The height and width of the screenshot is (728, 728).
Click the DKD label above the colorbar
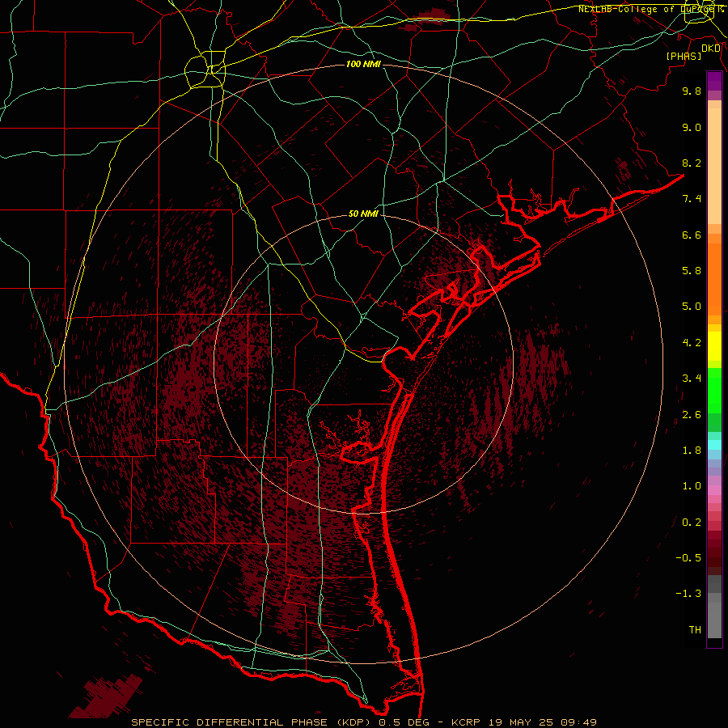click(x=711, y=49)
